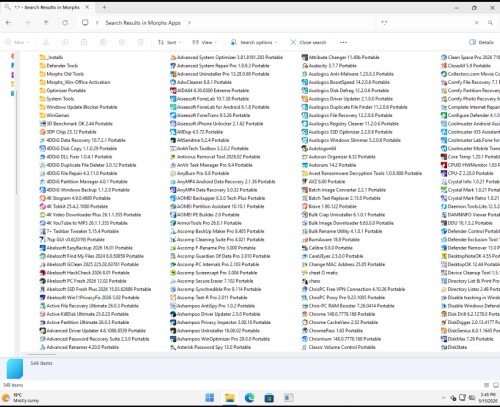Click the Refresh icon in navigation bar
Image resolution: width=500 pixels, height=407 pixels.
[x=65, y=23]
